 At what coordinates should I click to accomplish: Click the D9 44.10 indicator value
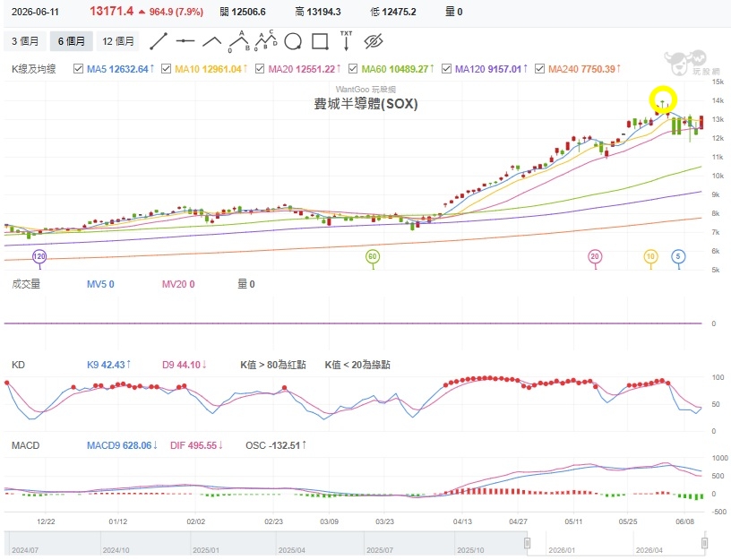pos(185,365)
